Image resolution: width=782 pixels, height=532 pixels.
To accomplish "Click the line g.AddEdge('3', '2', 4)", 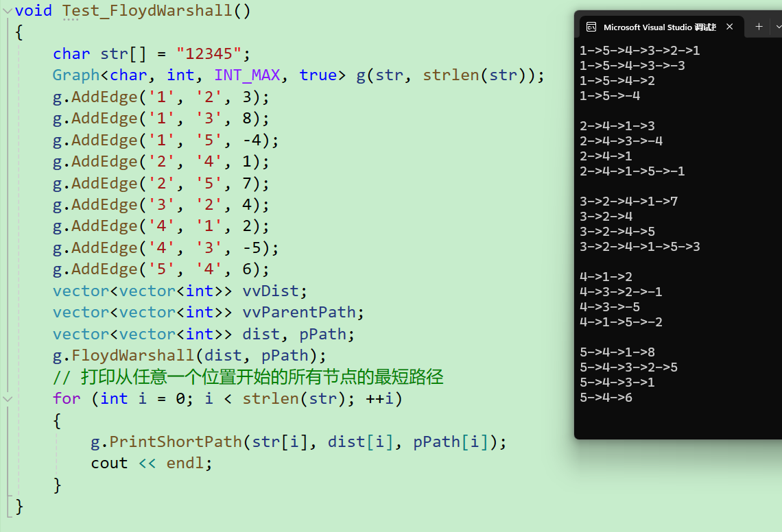I will click(161, 204).
